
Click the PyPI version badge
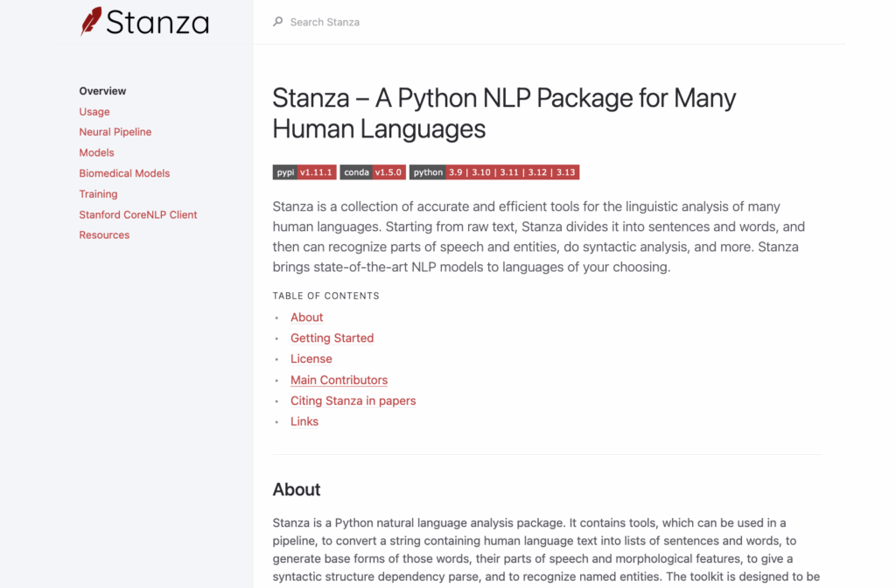click(x=304, y=172)
